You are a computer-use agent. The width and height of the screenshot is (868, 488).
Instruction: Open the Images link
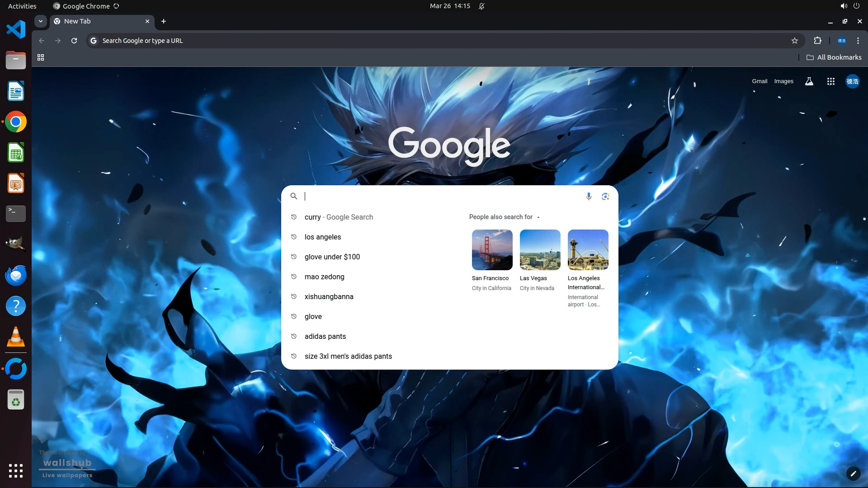point(783,81)
